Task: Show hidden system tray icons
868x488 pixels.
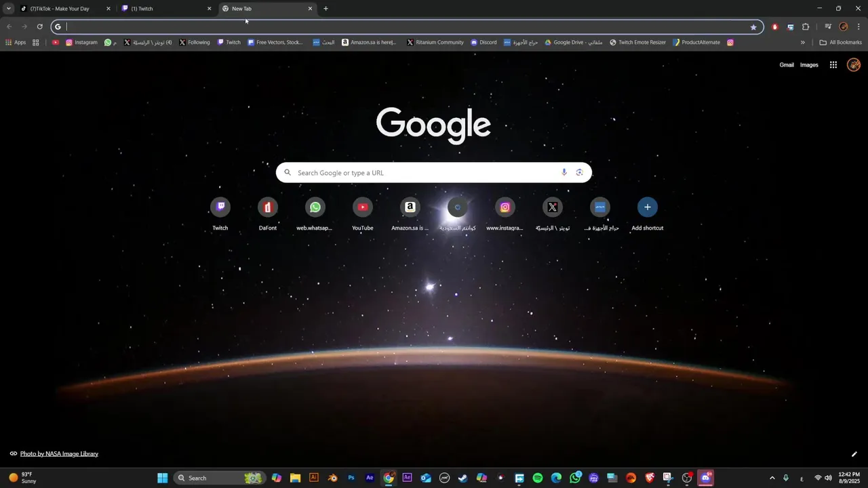Action: [x=772, y=478]
